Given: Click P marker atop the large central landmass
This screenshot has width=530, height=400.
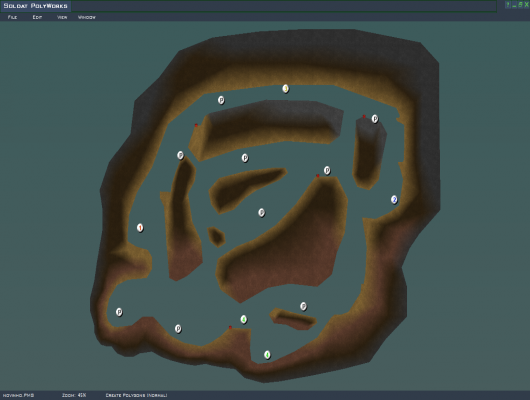Looking at the screenshot, I should point(327,170).
